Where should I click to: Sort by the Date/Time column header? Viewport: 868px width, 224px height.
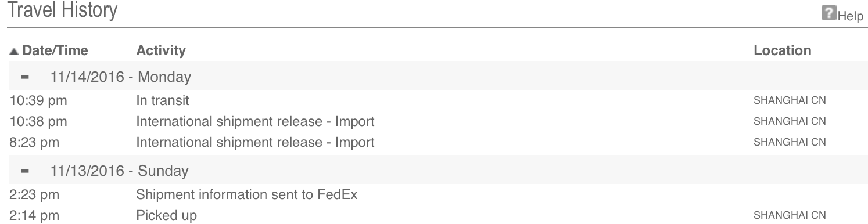click(55, 51)
